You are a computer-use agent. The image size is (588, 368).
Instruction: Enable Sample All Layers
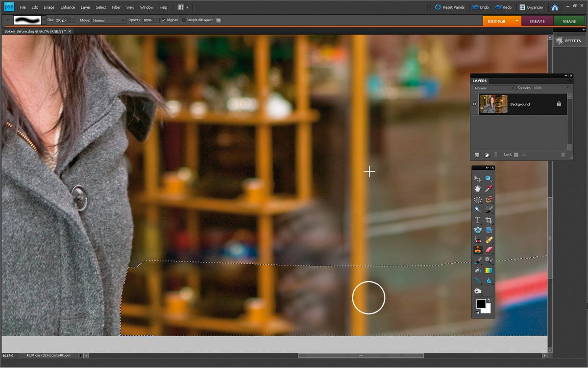click(183, 20)
